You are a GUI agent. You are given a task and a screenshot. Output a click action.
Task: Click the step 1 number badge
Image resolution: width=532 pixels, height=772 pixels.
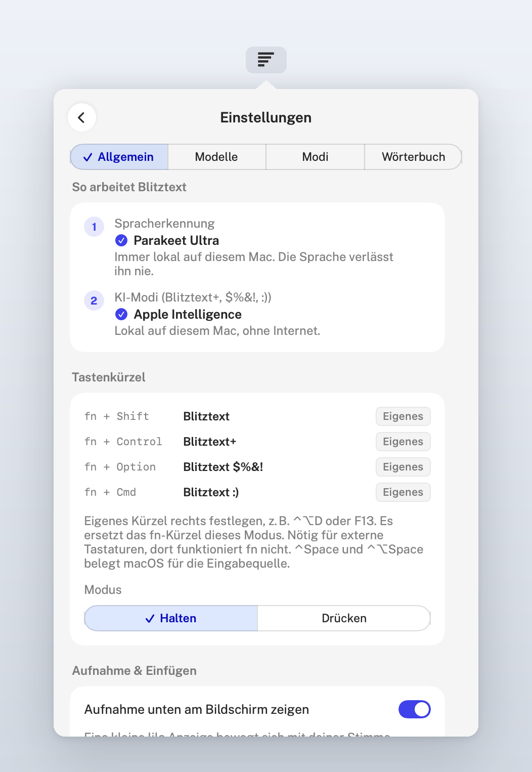point(94,227)
